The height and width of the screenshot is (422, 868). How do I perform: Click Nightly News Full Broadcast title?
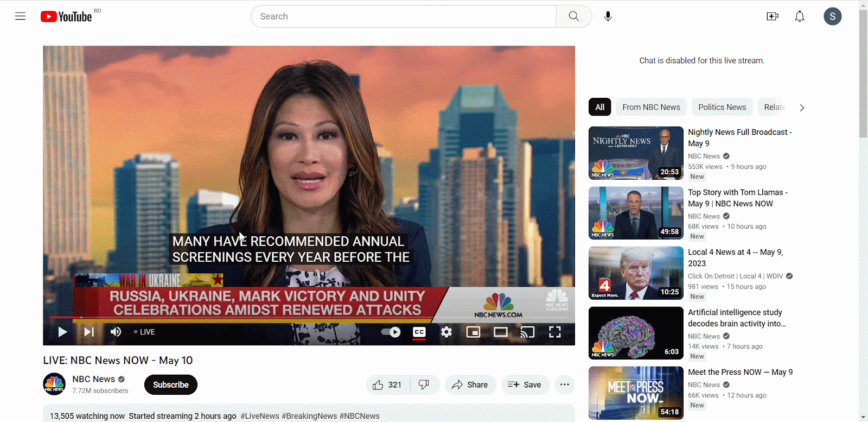pos(740,137)
